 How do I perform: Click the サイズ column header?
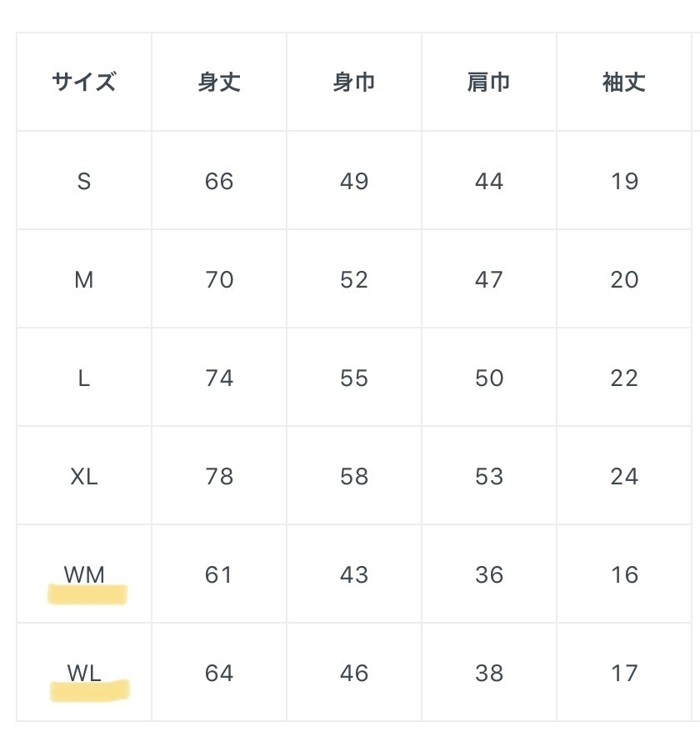(x=84, y=83)
